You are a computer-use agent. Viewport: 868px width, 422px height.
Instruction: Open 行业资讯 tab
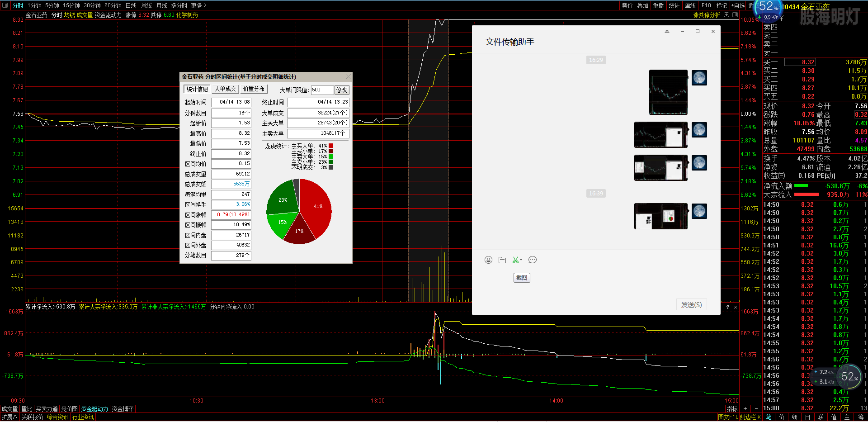click(x=83, y=417)
